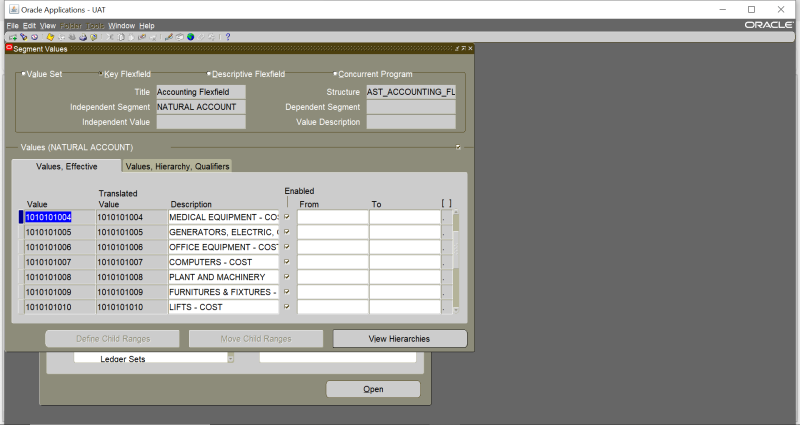Select the Key Flexfield radio button

pyautogui.click(x=101, y=74)
